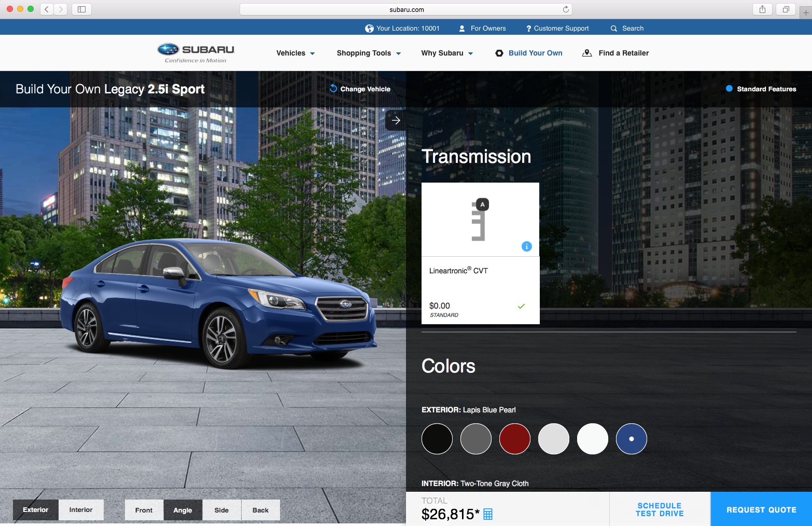Click the Build Your Own gear icon
The image size is (812, 526).
499,53
